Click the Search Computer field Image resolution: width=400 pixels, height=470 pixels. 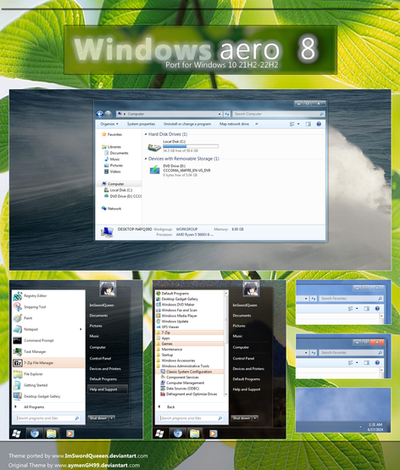pos(279,114)
